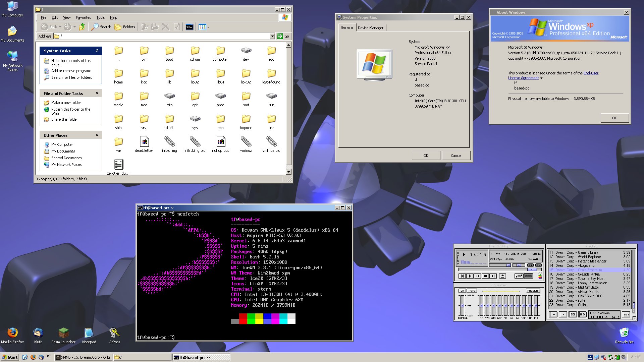Screen dimensions: 644x362
Task: Click the Up folder icon in toolbar
Action: (x=83, y=27)
